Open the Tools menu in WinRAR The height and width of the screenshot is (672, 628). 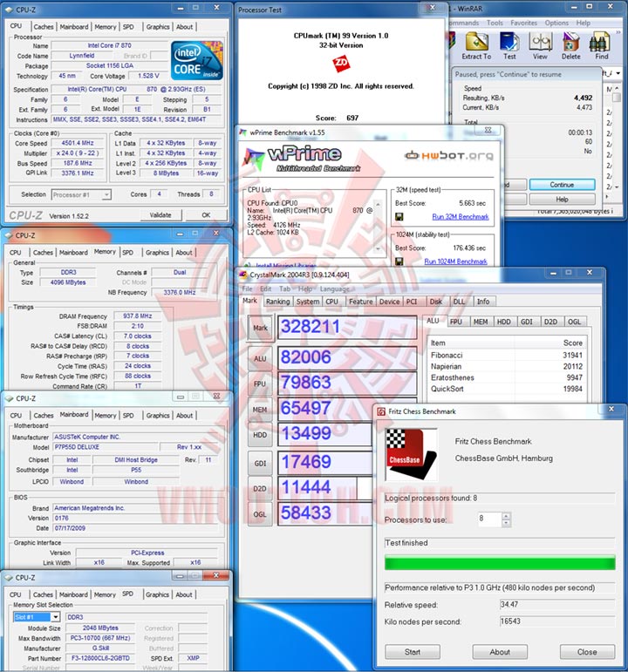click(495, 24)
